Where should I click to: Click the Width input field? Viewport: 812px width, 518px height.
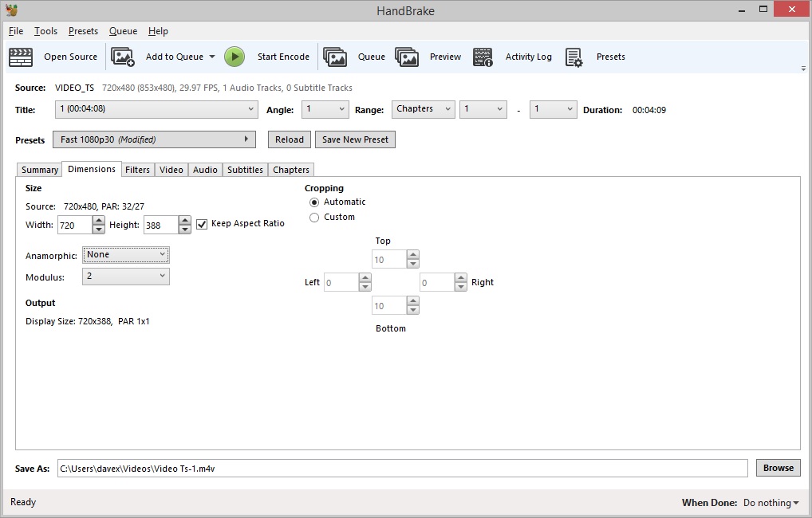tap(75, 225)
